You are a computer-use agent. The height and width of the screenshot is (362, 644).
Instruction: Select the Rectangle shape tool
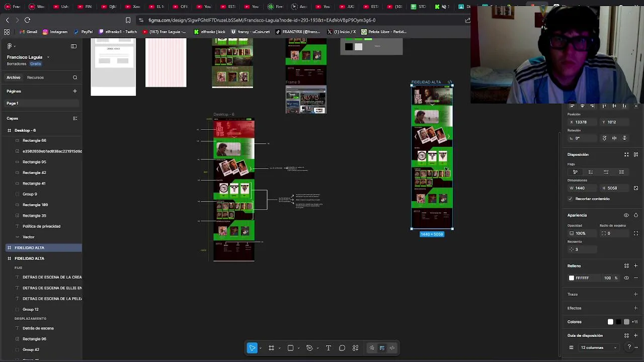point(290,348)
